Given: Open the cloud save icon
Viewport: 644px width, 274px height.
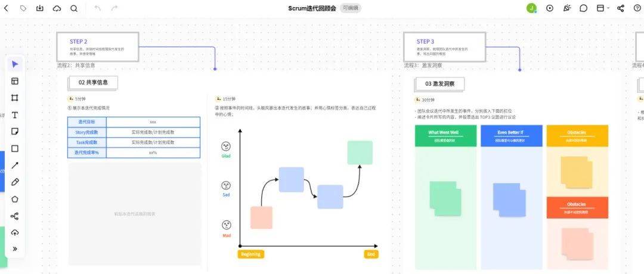Looking at the screenshot, I should (x=57, y=8).
